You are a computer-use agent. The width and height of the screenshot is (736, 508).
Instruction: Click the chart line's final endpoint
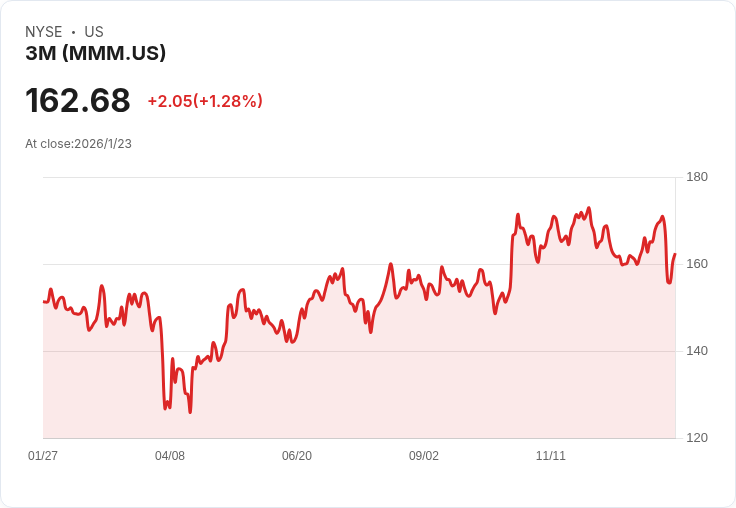(x=675, y=254)
